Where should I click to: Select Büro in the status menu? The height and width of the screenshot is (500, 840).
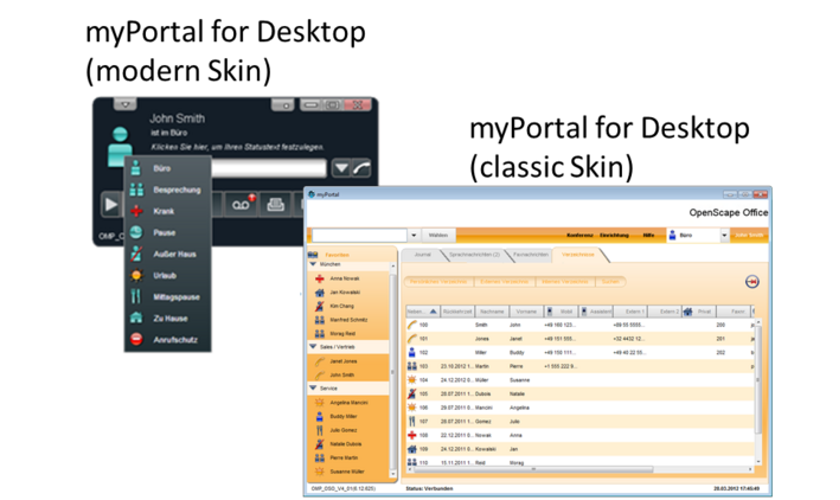(x=168, y=168)
